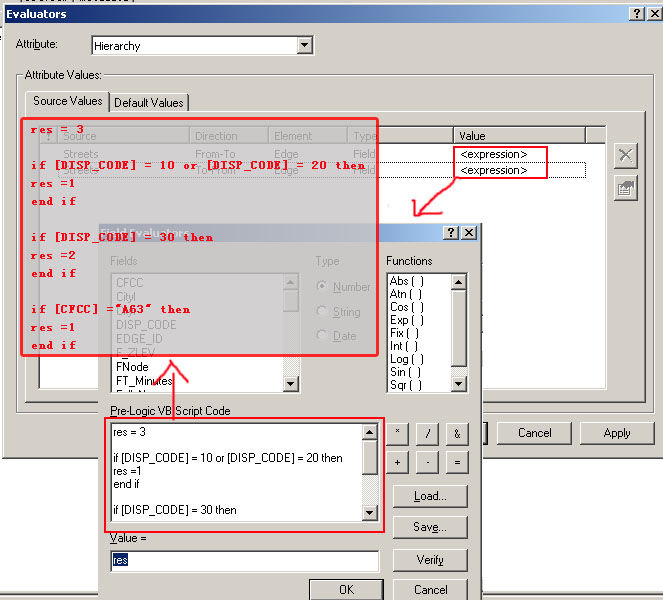Select the Number type radio button
The height and width of the screenshot is (600, 663).
322,286
